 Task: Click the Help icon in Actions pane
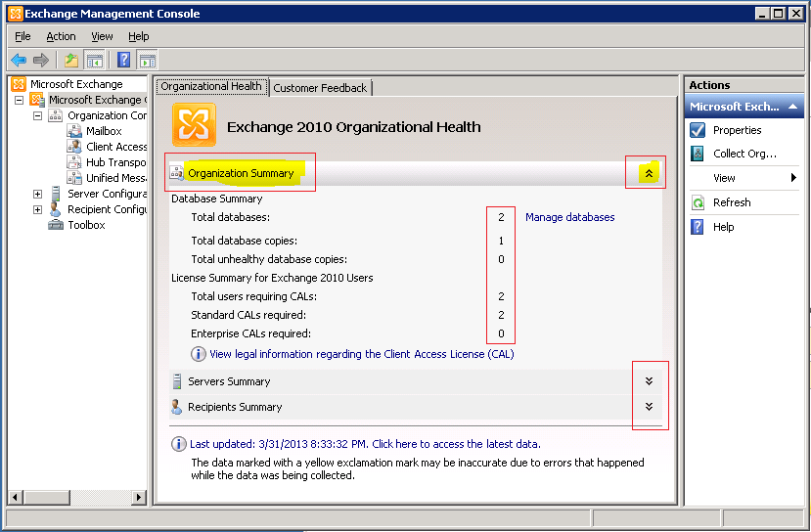pos(698,227)
